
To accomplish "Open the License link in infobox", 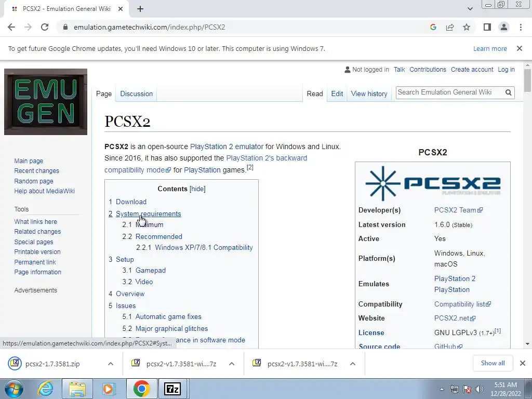I will pyautogui.click(x=371, y=333).
